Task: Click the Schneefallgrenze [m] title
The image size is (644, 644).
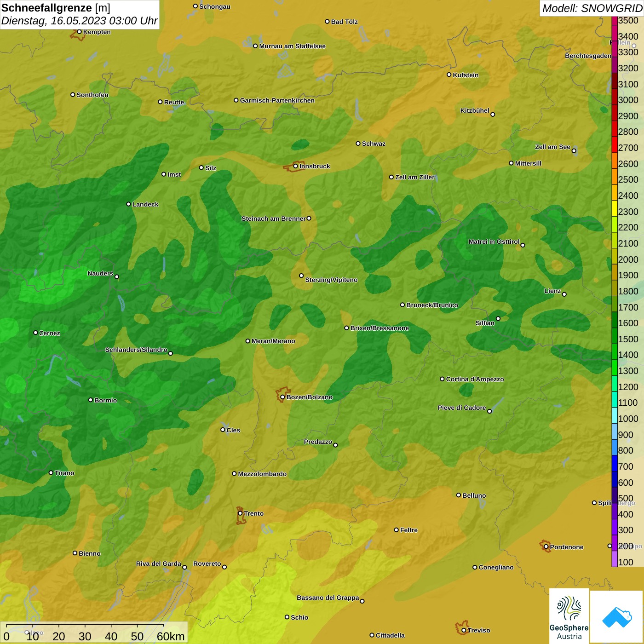Action: 56,8
